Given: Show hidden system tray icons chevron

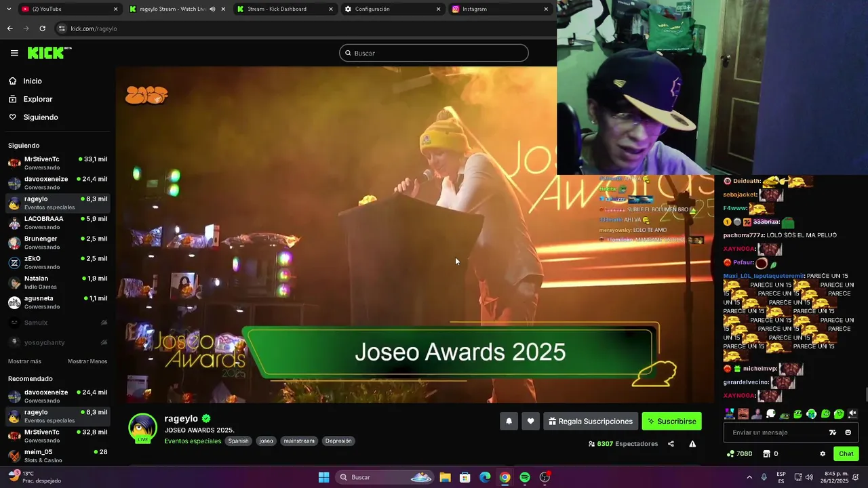Looking at the screenshot, I should click(749, 477).
